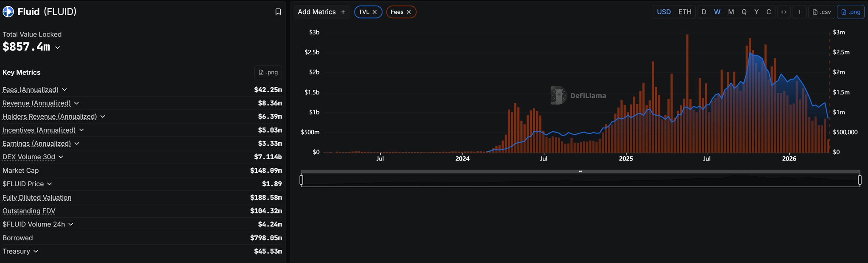This screenshot has width=868, height=263.
Task: Expand the Fees (Annualized) breakdown
Action: coord(64,90)
